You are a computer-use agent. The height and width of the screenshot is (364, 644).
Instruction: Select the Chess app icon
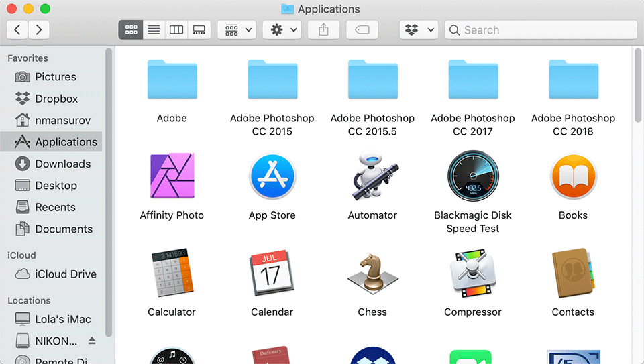(372, 274)
